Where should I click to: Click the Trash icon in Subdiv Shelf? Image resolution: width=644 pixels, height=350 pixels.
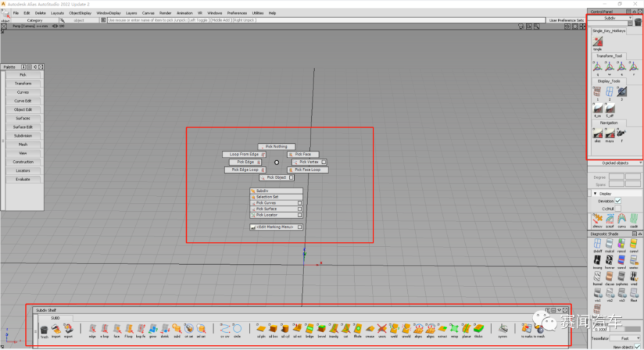coord(44,329)
